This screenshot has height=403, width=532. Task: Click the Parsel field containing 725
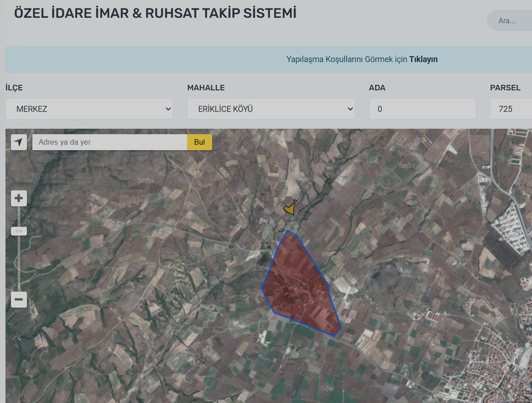pyautogui.click(x=511, y=109)
